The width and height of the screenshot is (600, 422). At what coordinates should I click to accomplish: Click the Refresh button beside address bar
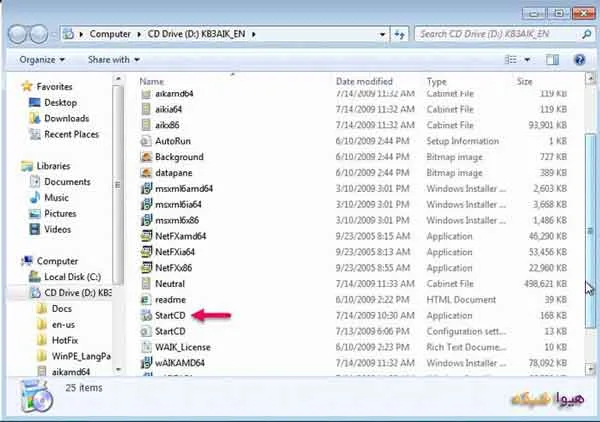click(x=399, y=34)
